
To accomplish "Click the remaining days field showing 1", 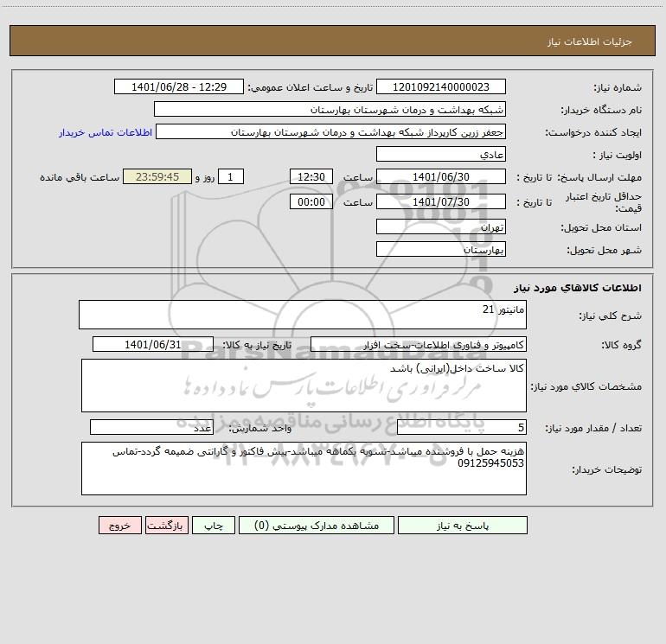I will 231,177.
